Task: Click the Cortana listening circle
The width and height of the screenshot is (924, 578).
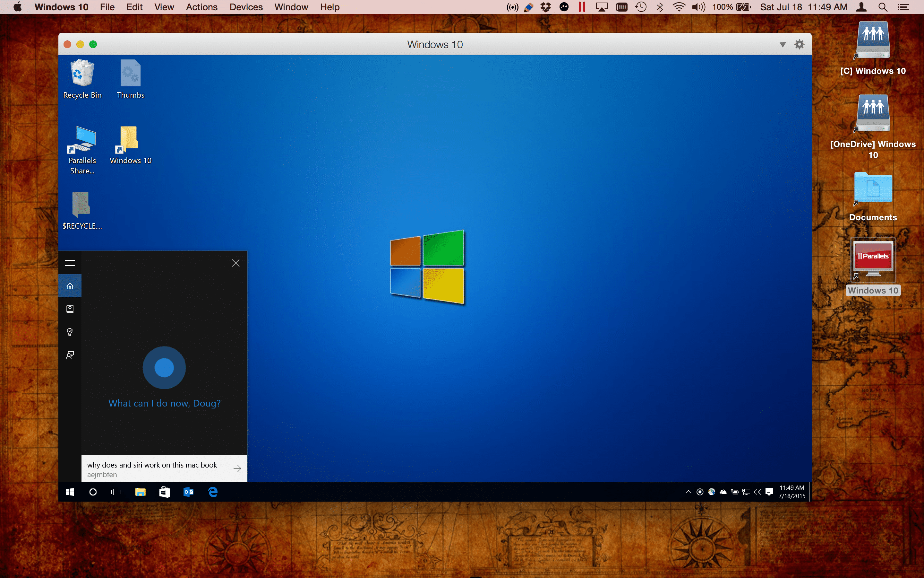Action: (164, 368)
